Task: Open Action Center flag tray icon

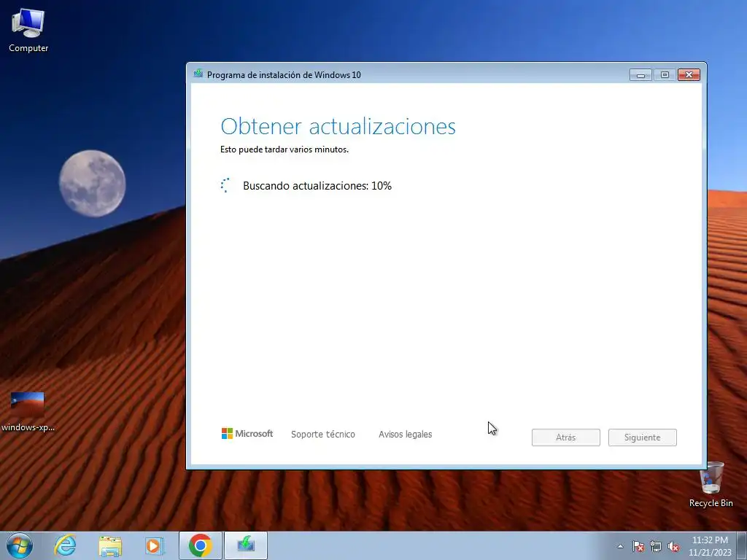Action: [x=638, y=546]
